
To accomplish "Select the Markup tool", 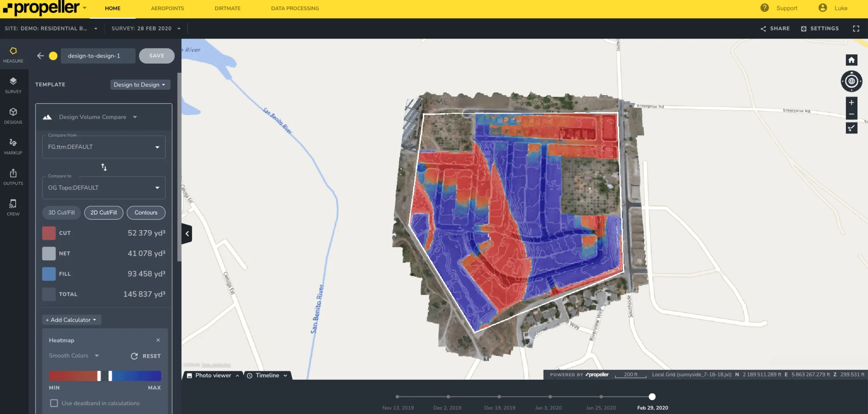I will (13, 146).
